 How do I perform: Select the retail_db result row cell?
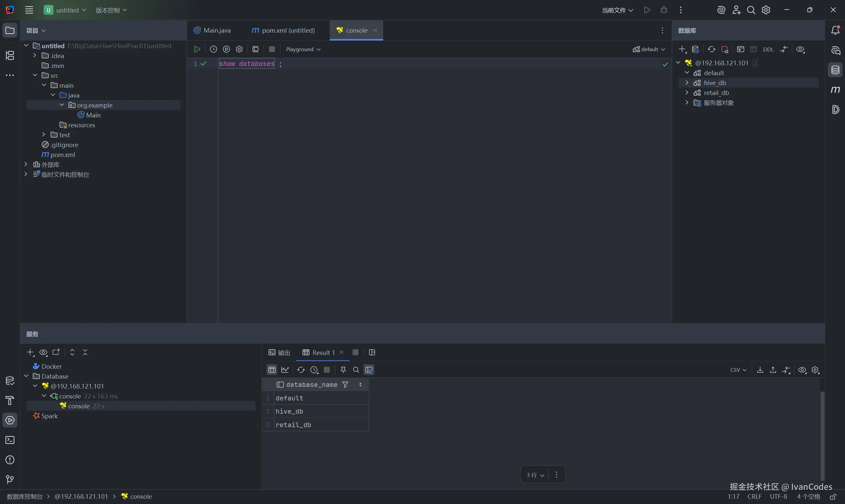[293, 425]
